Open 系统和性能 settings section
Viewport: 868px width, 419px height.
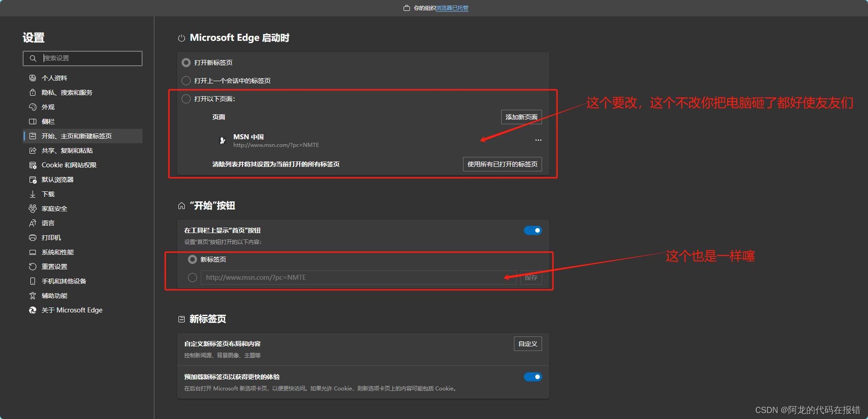click(x=83, y=252)
